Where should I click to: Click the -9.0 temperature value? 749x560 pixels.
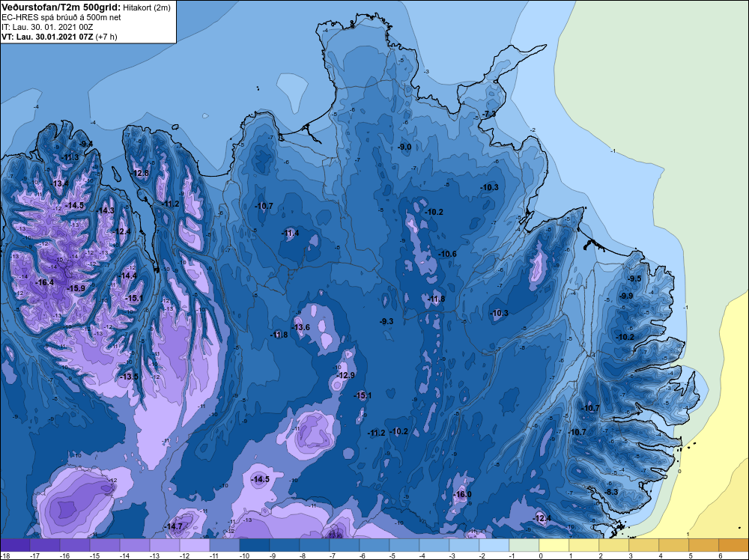[x=404, y=147]
